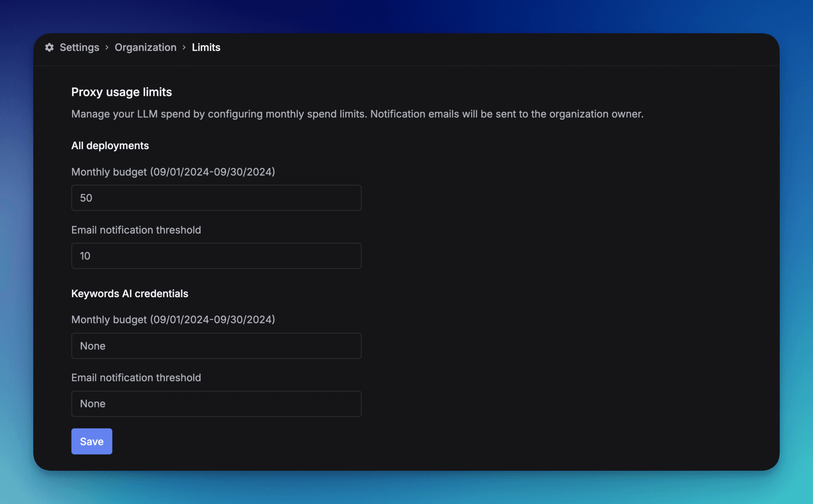Click Email notification threshold label under All deployments

(136, 230)
